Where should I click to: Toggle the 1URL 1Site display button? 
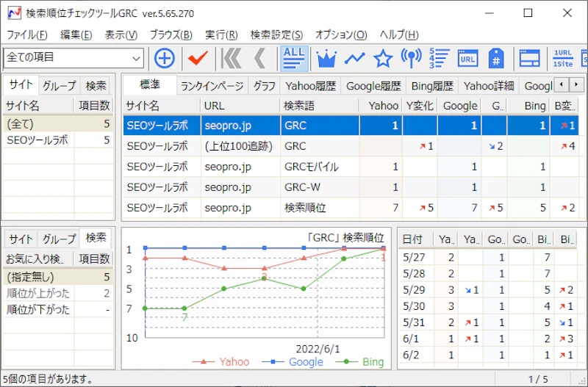pos(563,58)
